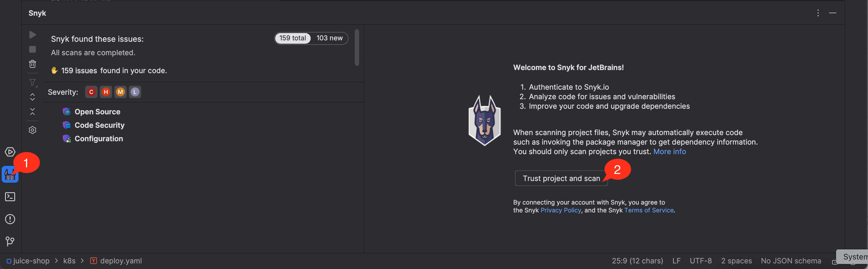Run the Snyk scan play button
The image size is (868, 269).
click(x=33, y=35)
